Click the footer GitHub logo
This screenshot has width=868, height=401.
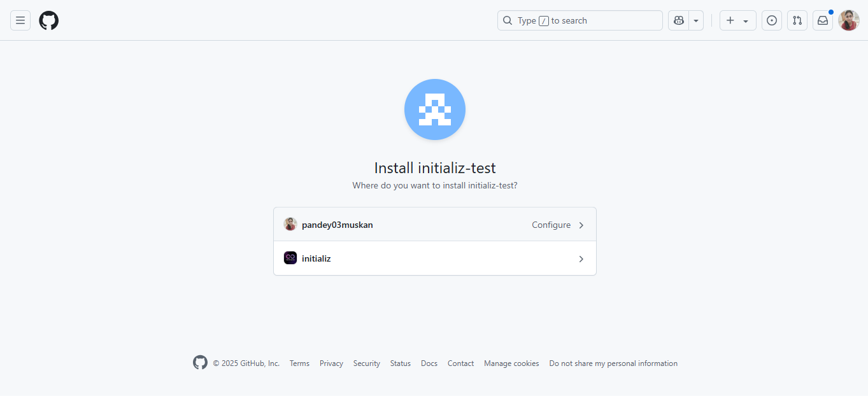tap(201, 363)
